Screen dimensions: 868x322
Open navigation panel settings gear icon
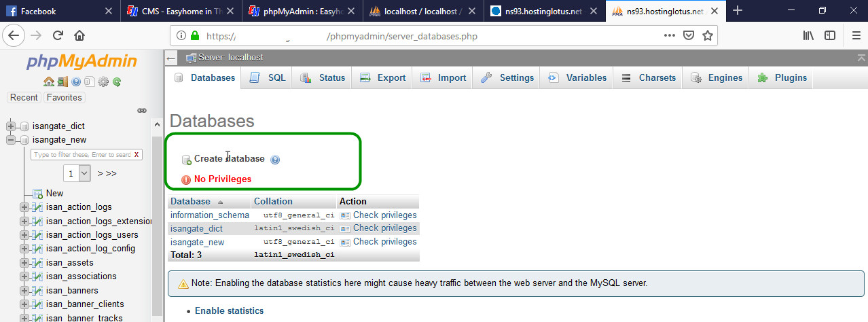coord(103,82)
